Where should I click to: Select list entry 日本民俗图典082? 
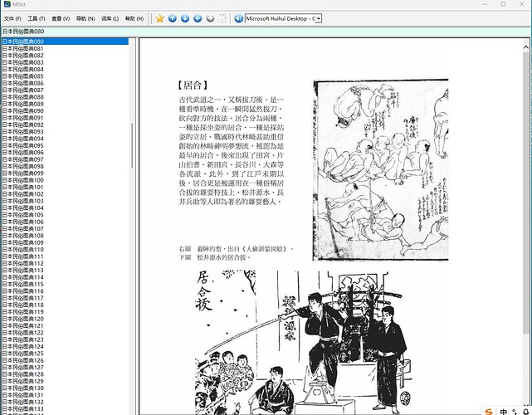point(65,56)
